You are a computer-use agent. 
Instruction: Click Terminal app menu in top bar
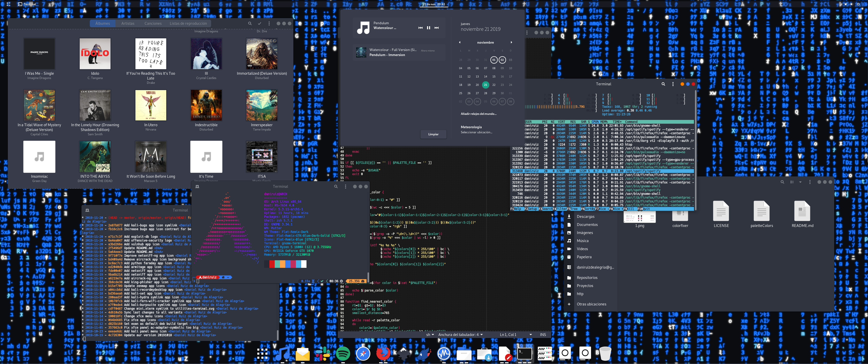pos(27,4)
